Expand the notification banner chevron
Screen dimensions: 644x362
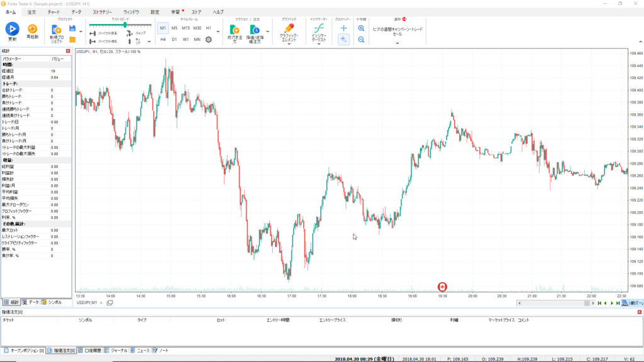[x=397, y=43]
